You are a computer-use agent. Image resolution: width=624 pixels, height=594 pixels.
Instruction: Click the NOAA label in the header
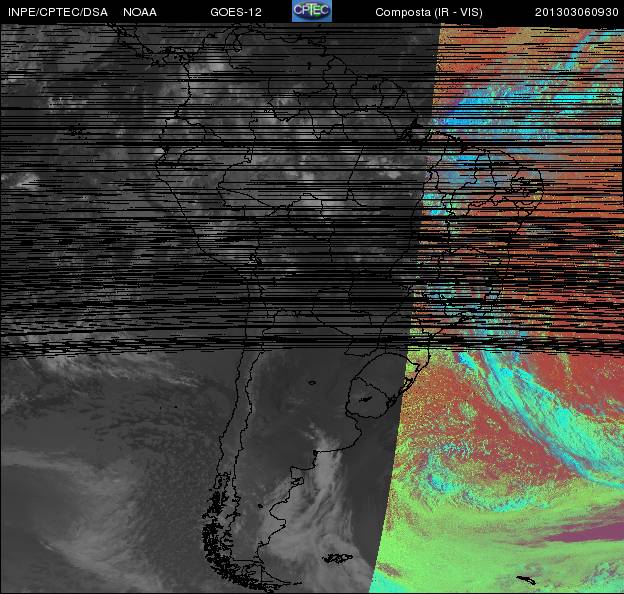click(140, 12)
